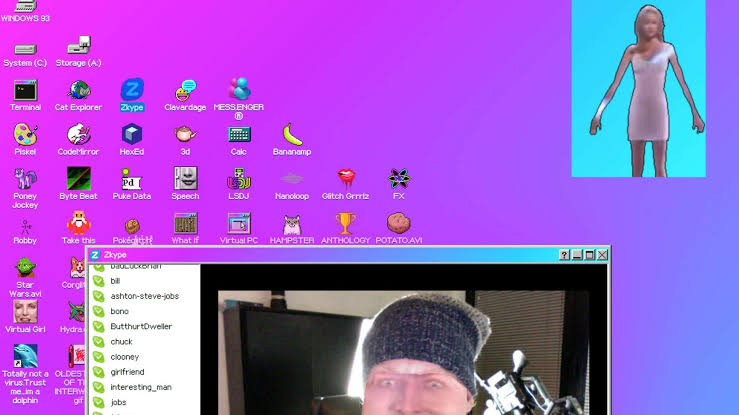Maximize the Zkype window
739x415 pixels.
590,255
